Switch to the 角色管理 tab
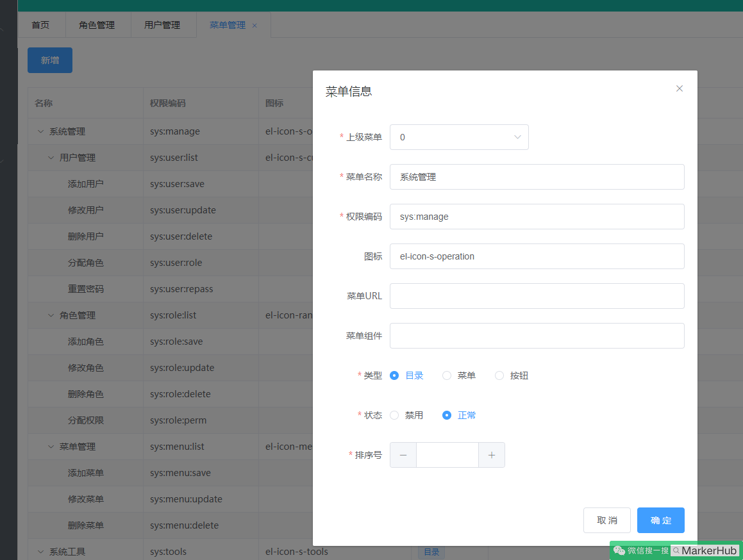Image resolution: width=743 pixels, height=560 pixels. point(97,25)
